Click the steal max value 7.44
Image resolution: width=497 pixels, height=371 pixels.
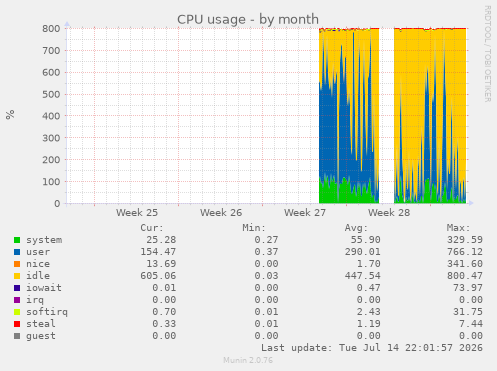click(471, 324)
